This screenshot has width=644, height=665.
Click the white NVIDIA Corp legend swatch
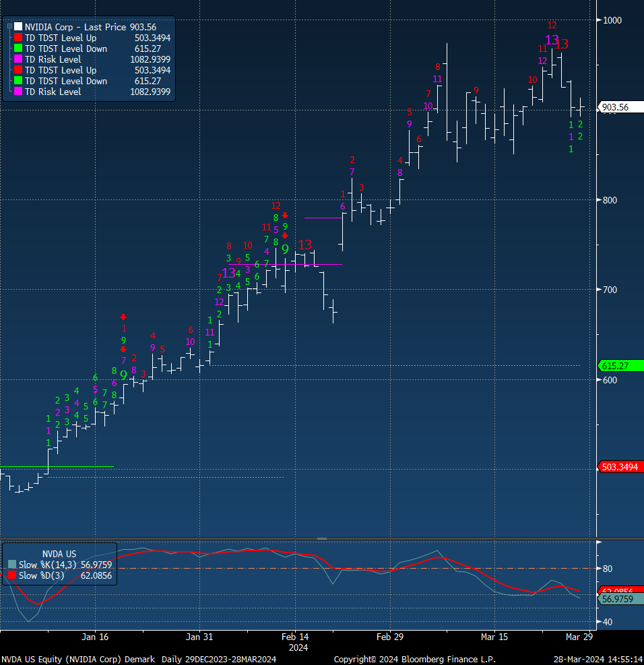pos(18,28)
